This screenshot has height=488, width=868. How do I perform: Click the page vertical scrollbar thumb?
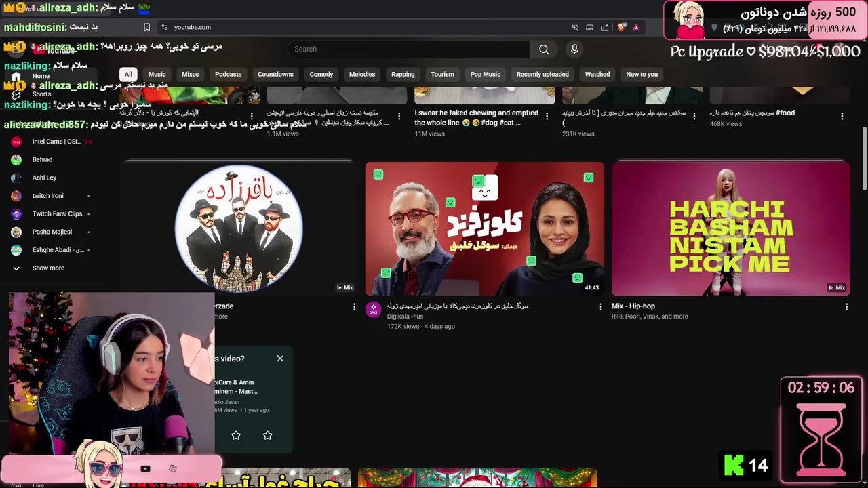[864, 158]
